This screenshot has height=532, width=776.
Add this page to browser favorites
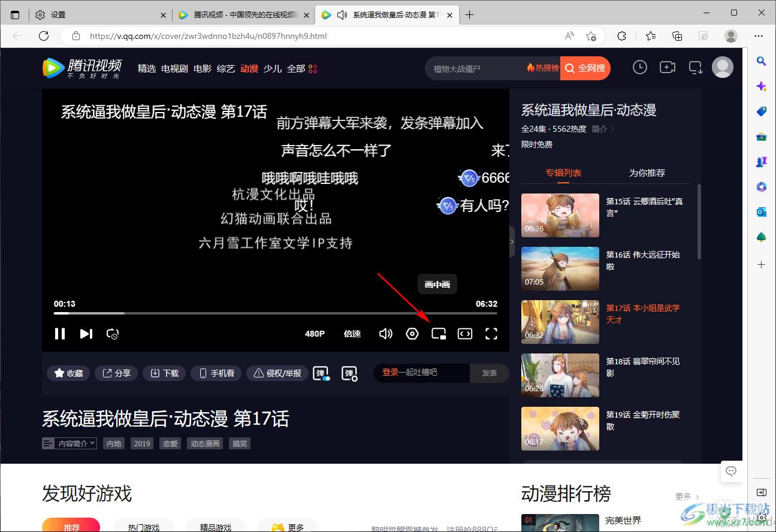tap(591, 36)
